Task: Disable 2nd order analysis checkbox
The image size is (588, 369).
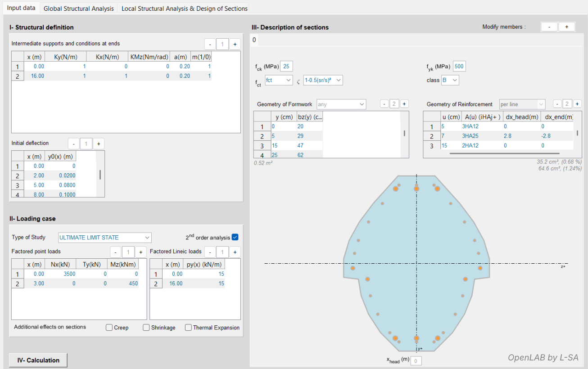Action: (x=235, y=237)
